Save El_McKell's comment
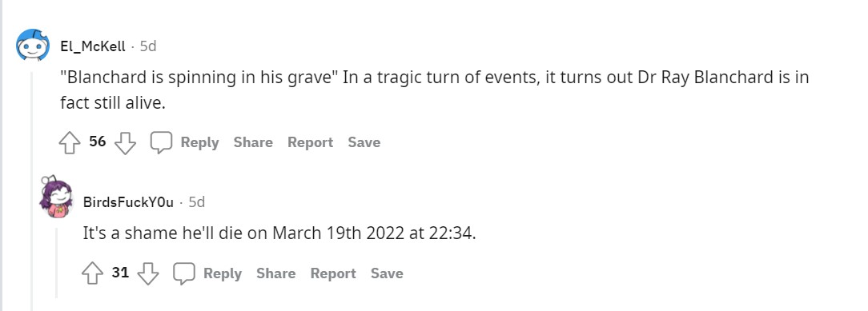The height and width of the screenshot is (311, 868). (364, 142)
